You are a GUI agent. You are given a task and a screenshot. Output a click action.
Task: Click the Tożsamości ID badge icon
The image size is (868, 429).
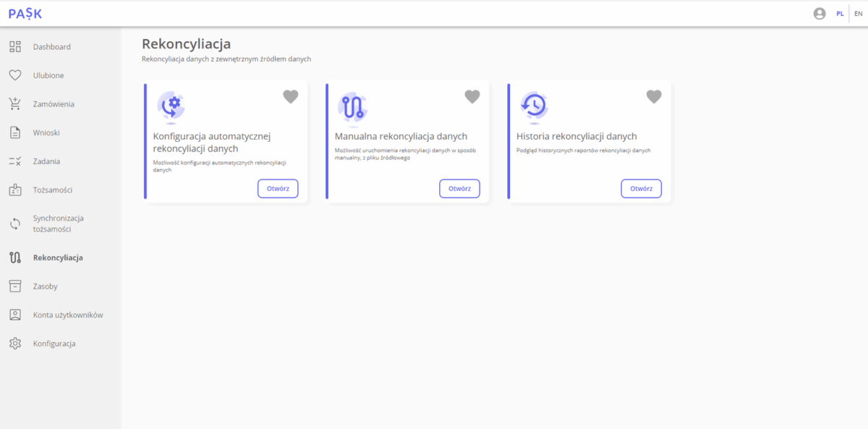point(15,190)
